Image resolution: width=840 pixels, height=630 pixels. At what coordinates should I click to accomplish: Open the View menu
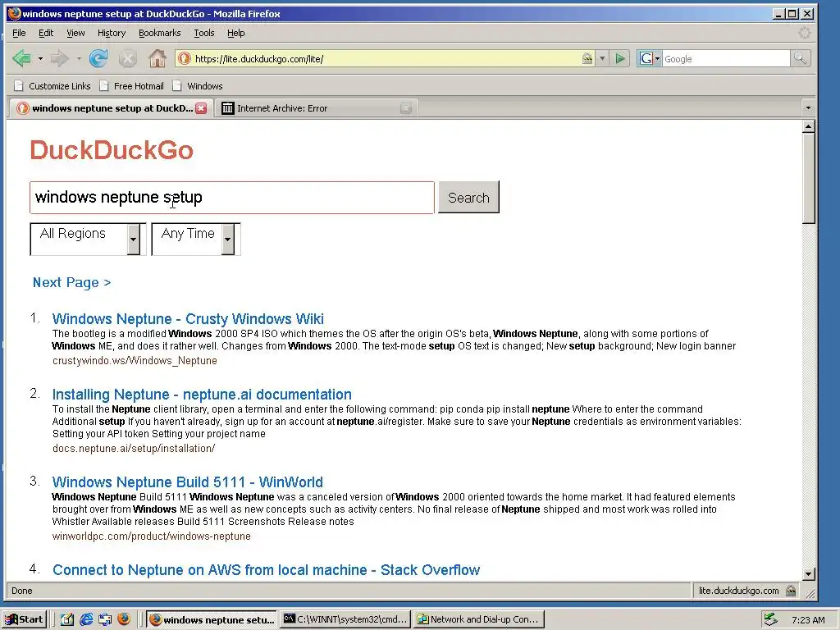click(75, 33)
